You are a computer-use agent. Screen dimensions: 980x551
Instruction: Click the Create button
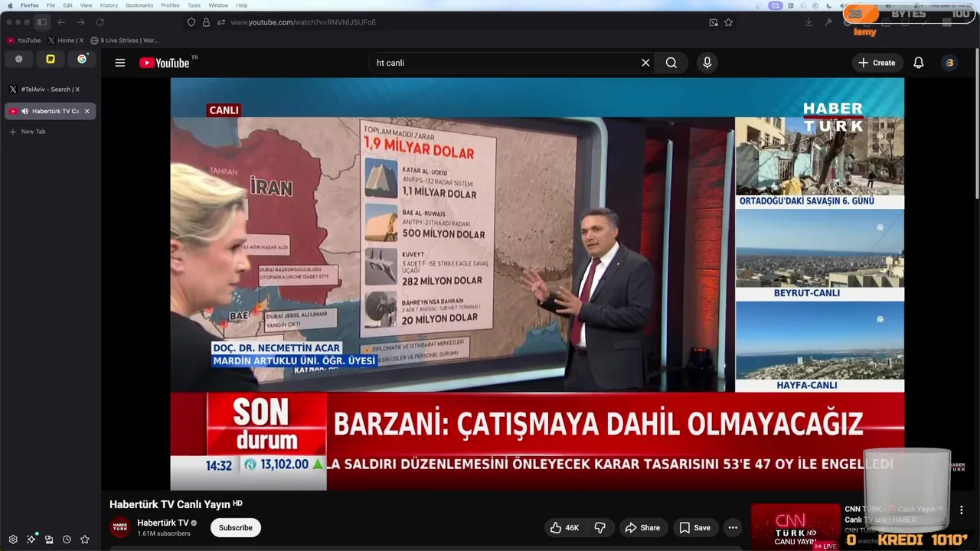click(877, 63)
